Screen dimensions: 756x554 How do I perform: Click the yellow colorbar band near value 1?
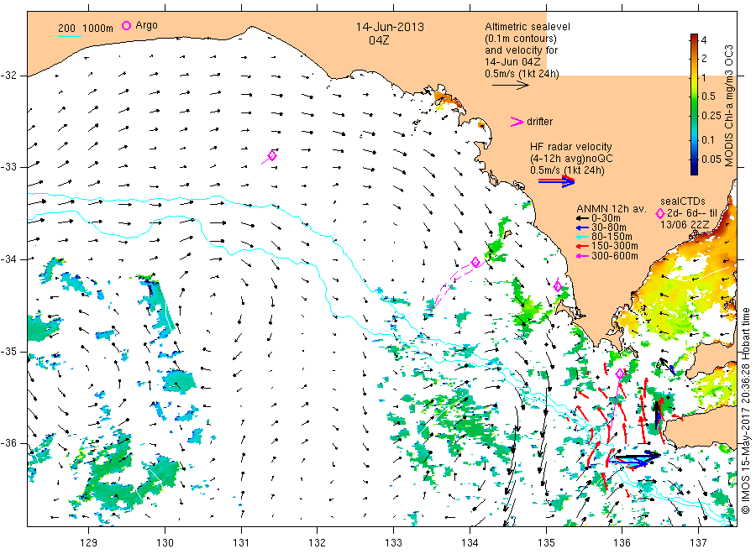[694, 77]
